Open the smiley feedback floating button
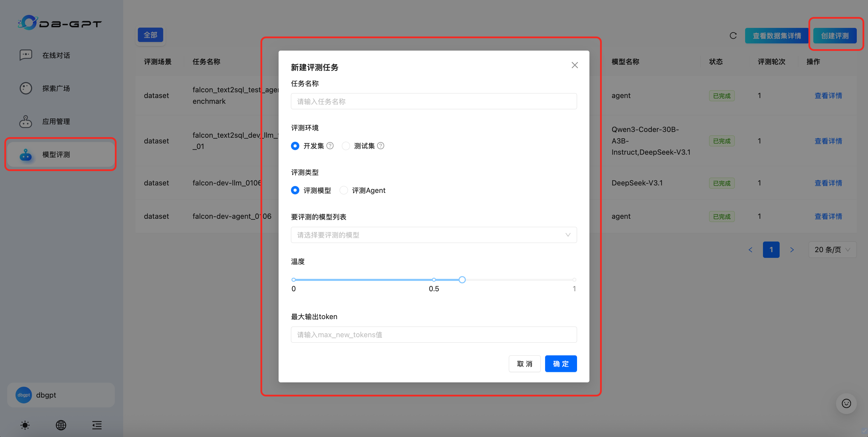 click(x=846, y=403)
